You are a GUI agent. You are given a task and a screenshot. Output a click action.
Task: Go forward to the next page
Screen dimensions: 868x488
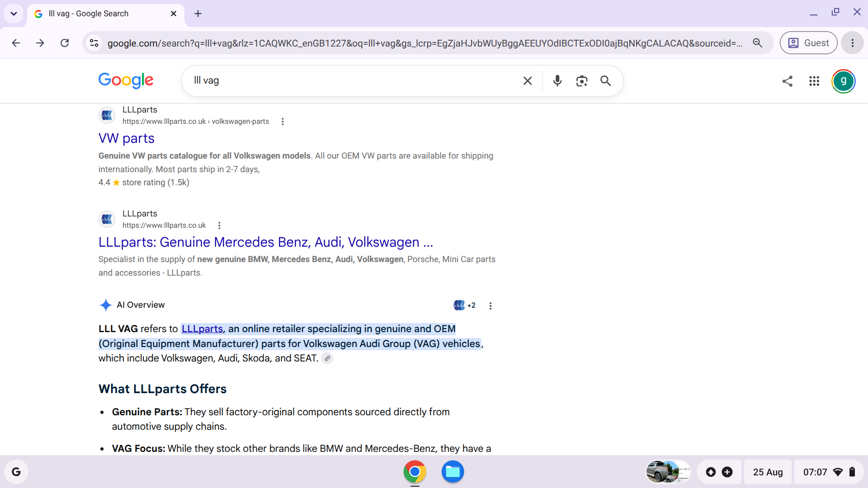40,43
